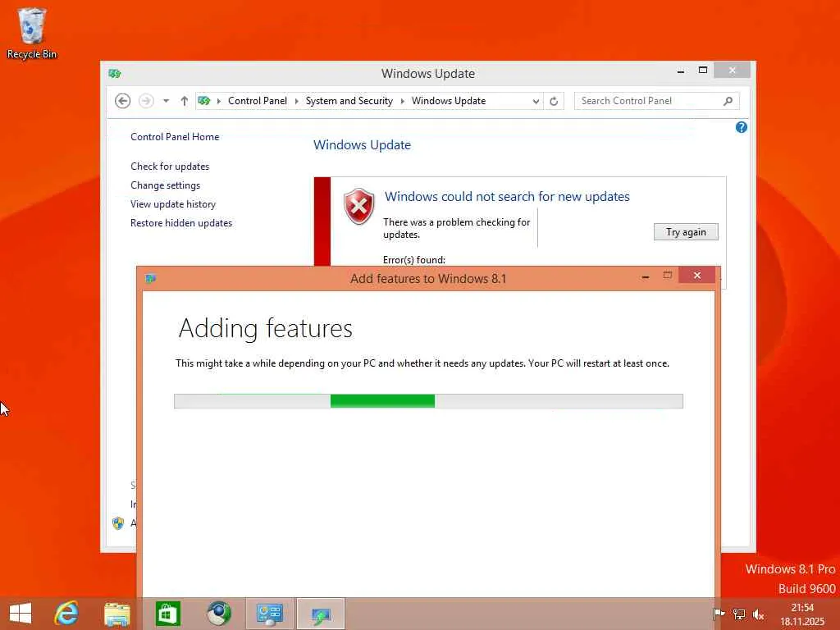This screenshot has width=840, height=630.
Task: Switch to Control Panel taskbar window
Action: point(269,614)
